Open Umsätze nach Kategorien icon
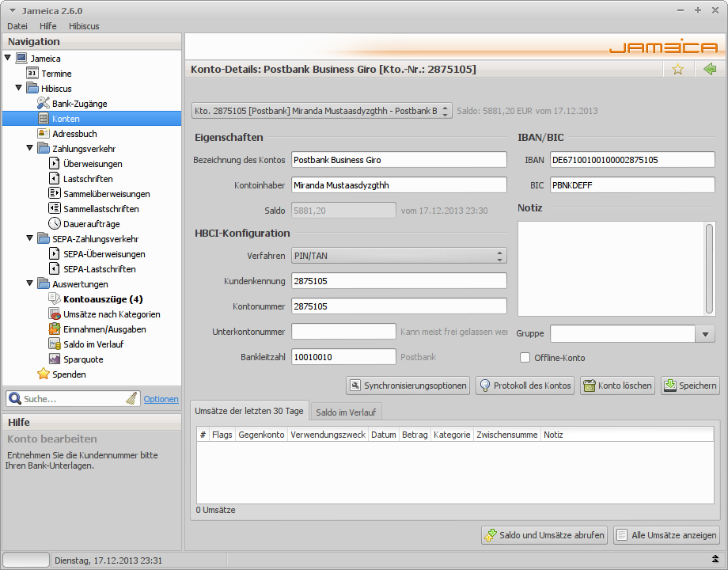The width and height of the screenshot is (728, 570). (x=55, y=314)
